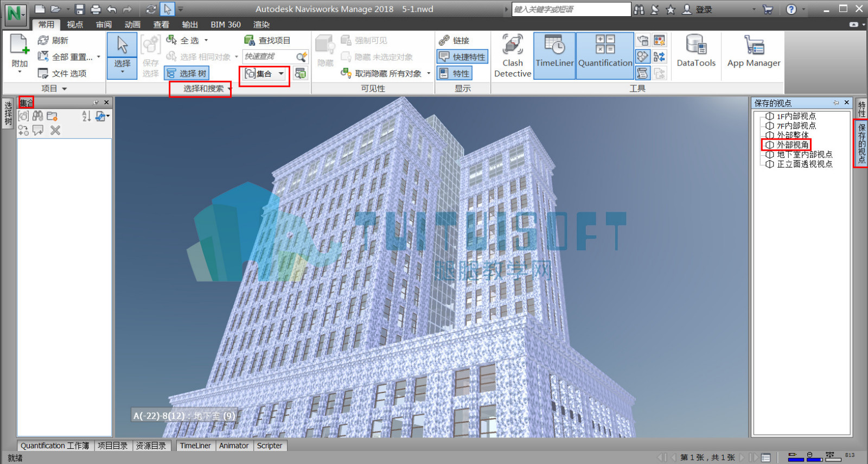Open the TimeLiner tool
The height and width of the screenshot is (464, 868).
(x=554, y=56)
